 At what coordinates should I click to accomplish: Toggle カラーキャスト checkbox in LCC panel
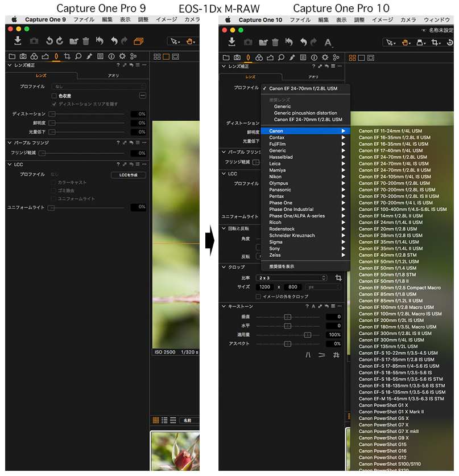pyautogui.click(x=53, y=182)
